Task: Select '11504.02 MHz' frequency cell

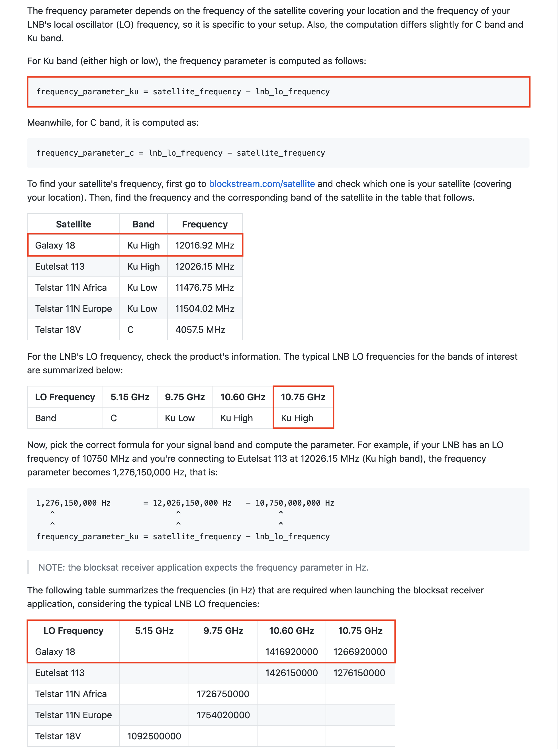Action: 205,308
